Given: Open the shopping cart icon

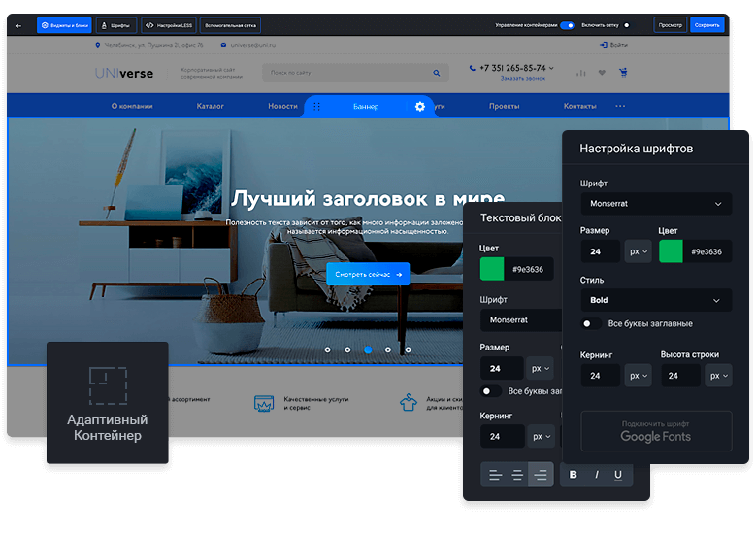Looking at the screenshot, I should 623,73.
